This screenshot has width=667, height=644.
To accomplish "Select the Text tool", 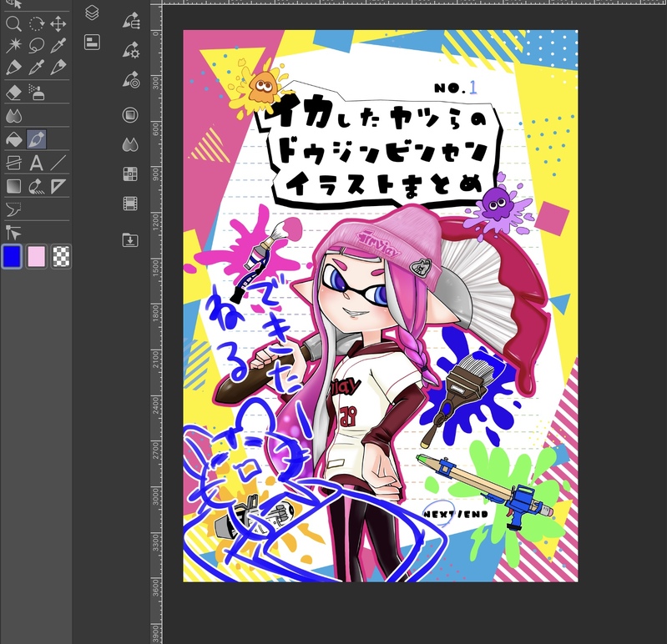I will coord(36,163).
